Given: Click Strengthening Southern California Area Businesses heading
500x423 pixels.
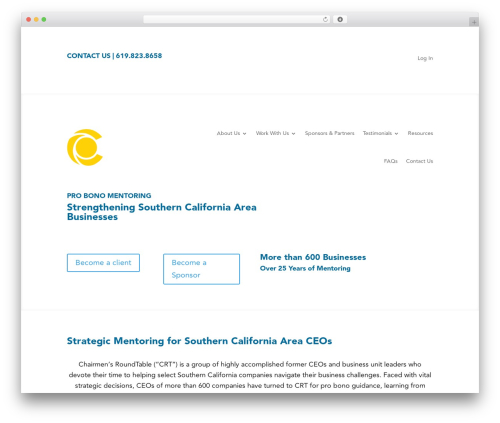Looking at the screenshot, I should tap(162, 212).
